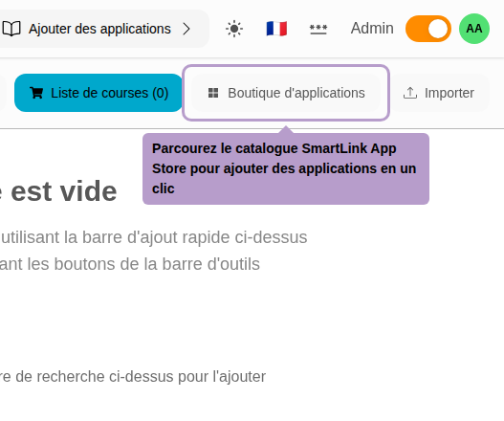This screenshot has height=421, width=504.
Task: Click the Importer button
Action: click(x=439, y=93)
